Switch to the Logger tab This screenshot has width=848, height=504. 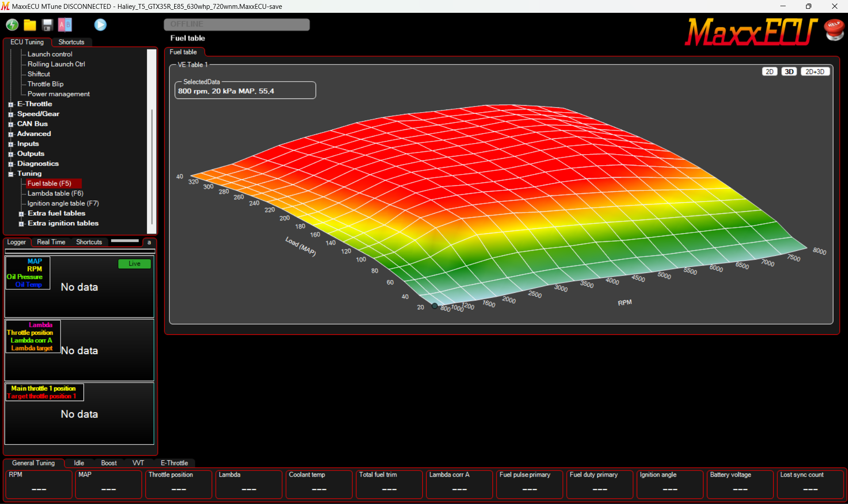(16, 242)
